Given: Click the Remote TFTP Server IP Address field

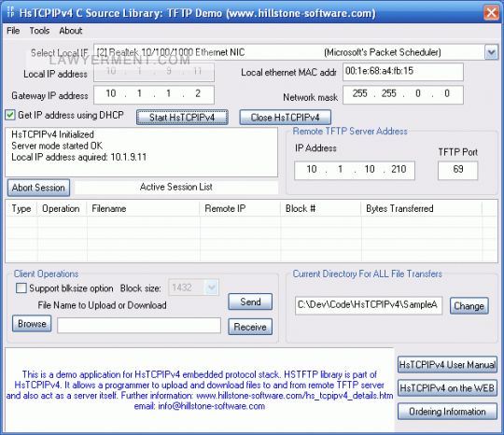Looking at the screenshot, I should pyautogui.click(x=355, y=170).
